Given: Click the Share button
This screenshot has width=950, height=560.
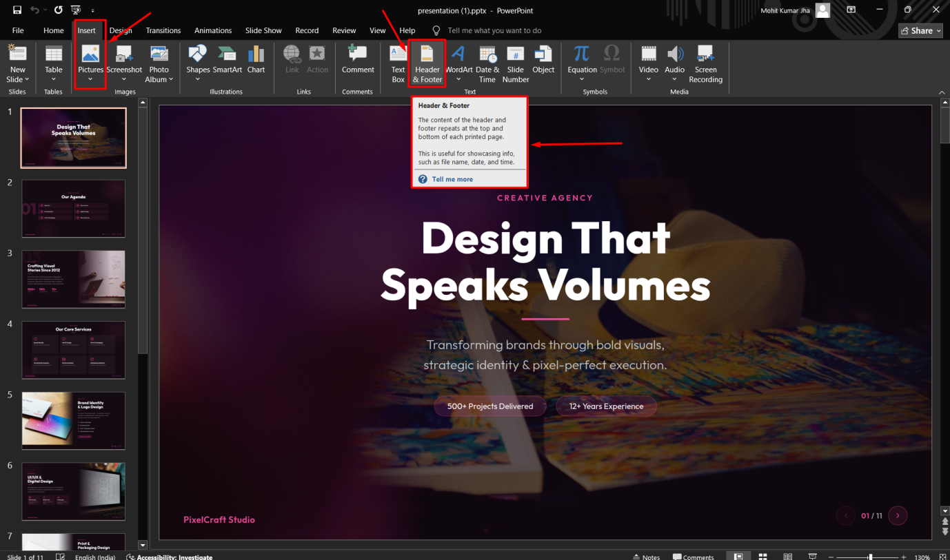Looking at the screenshot, I should coord(921,30).
